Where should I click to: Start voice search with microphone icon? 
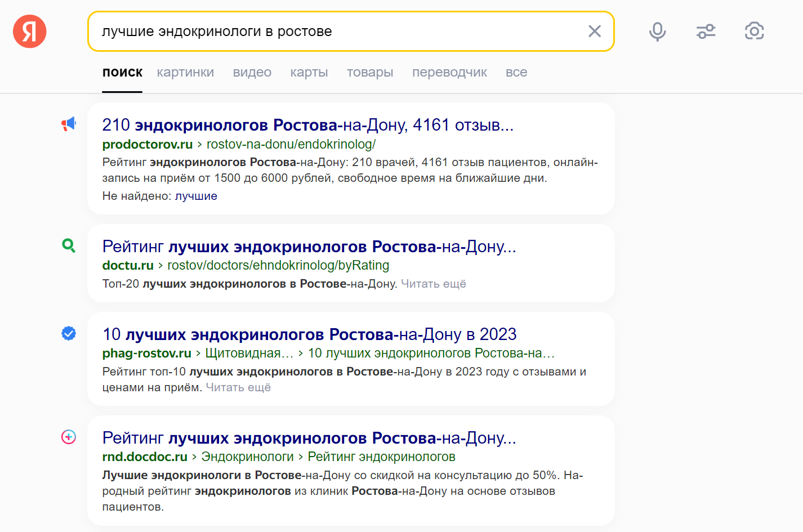657,32
